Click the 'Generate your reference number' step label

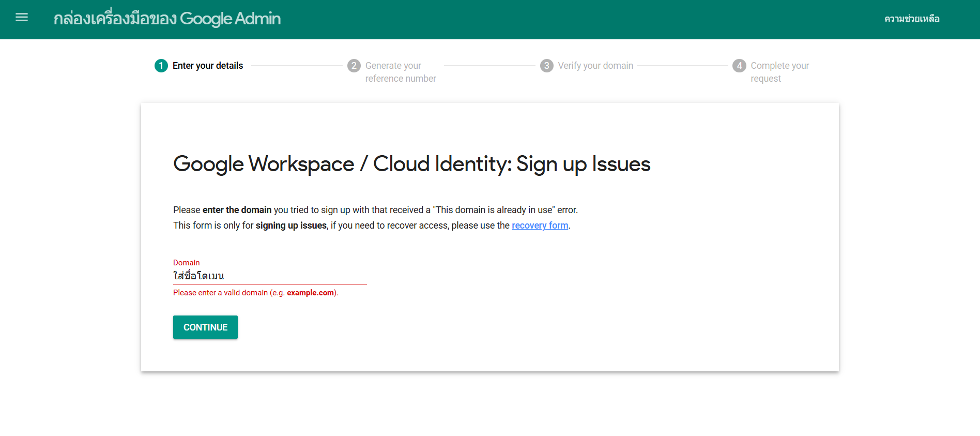click(x=401, y=72)
